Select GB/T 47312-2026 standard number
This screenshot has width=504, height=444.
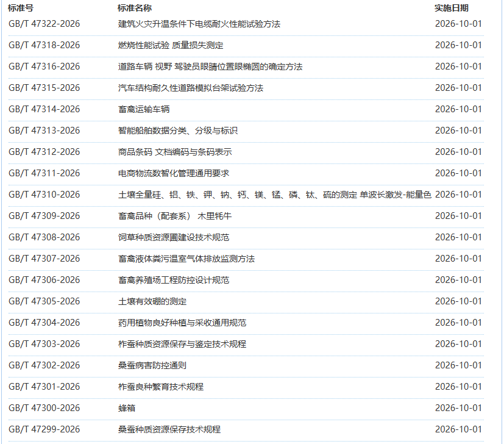click(x=44, y=152)
